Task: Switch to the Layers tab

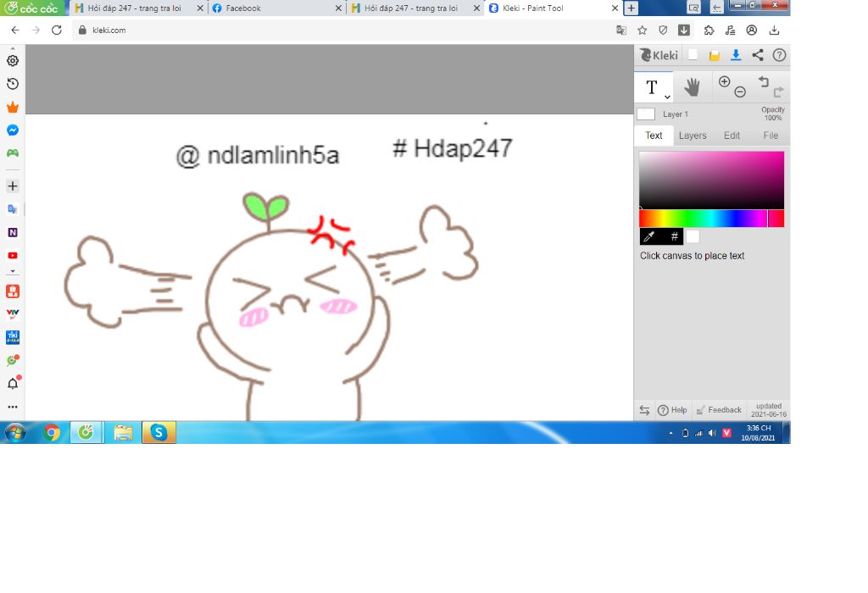Action: (693, 136)
